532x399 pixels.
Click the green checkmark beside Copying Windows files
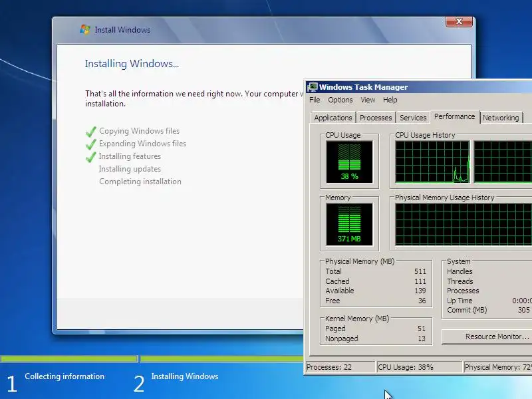click(x=90, y=132)
